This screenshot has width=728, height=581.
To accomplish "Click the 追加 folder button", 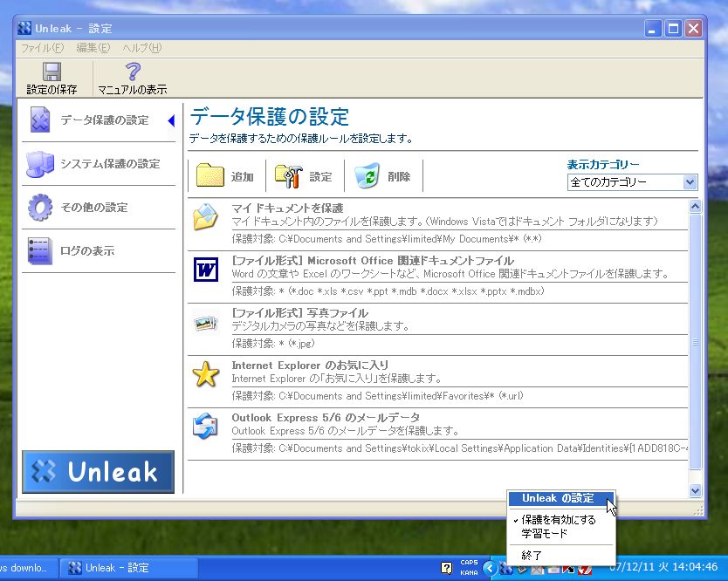I will tap(226, 176).
